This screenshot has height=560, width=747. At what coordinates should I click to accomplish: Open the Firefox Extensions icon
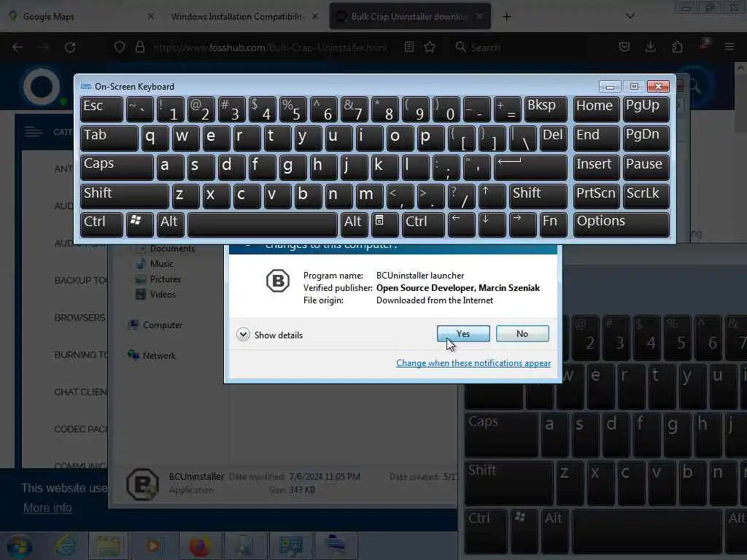[x=677, y=47]
